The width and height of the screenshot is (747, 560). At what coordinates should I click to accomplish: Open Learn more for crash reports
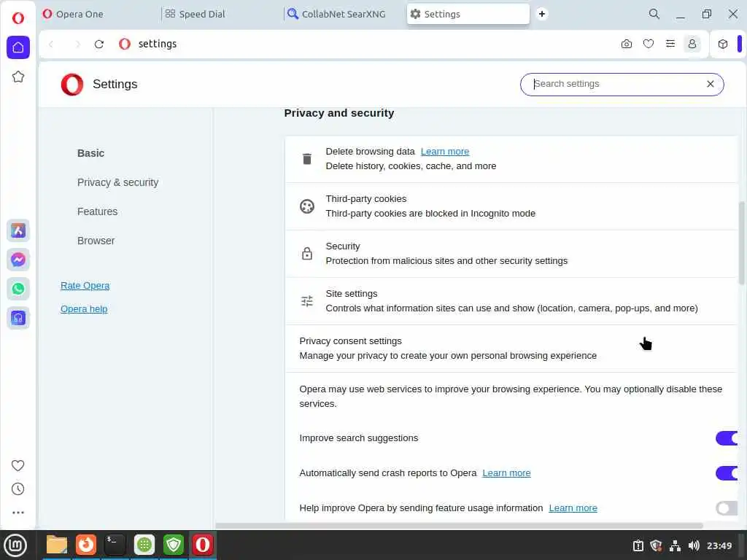506,472
